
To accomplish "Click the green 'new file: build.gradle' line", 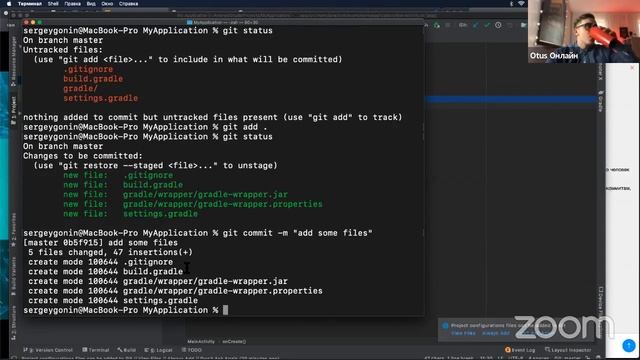I will click(x=123, y=185).
